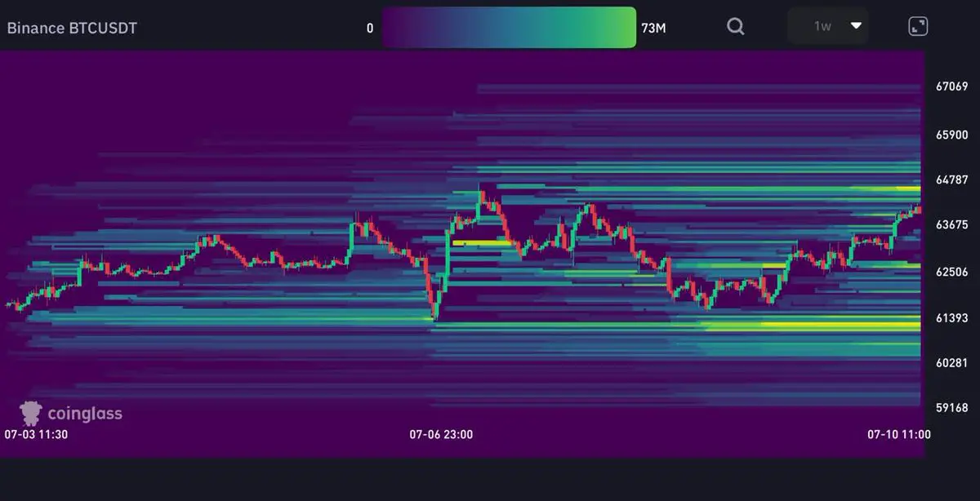Click time label 07-06 23:00

[x=441, y=434]
